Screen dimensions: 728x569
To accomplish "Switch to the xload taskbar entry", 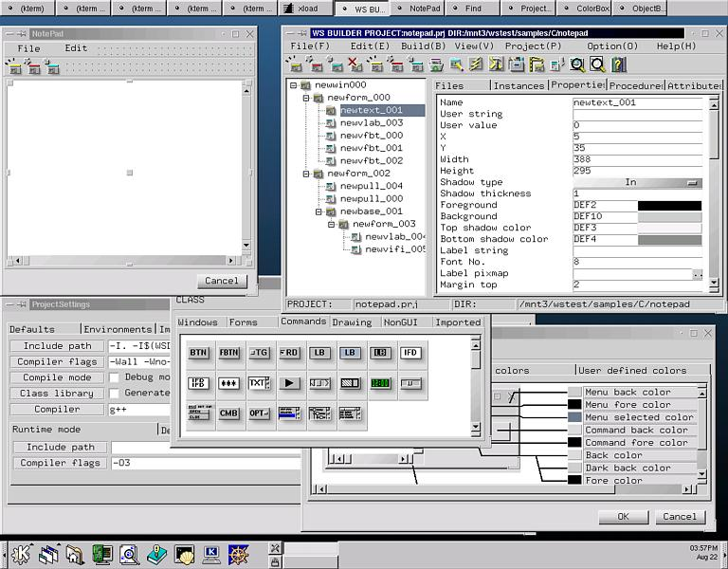I will (x=306, y=9).
